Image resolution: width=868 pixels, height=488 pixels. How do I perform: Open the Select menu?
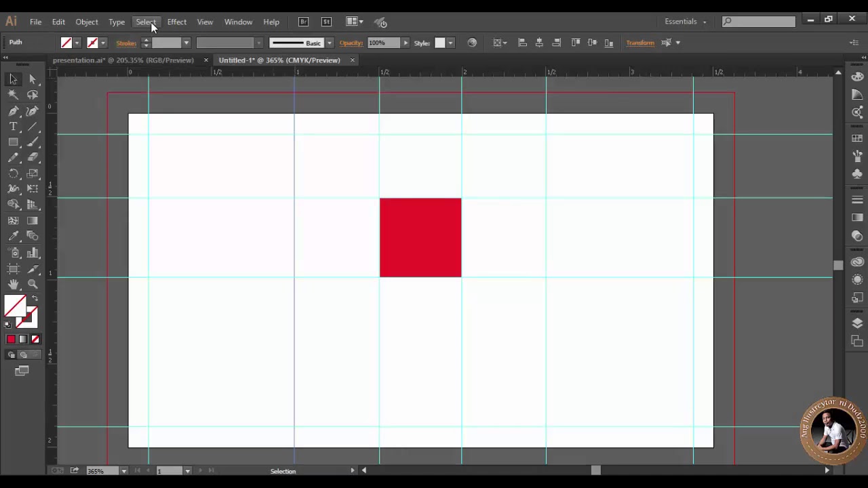tap(146, 22)
